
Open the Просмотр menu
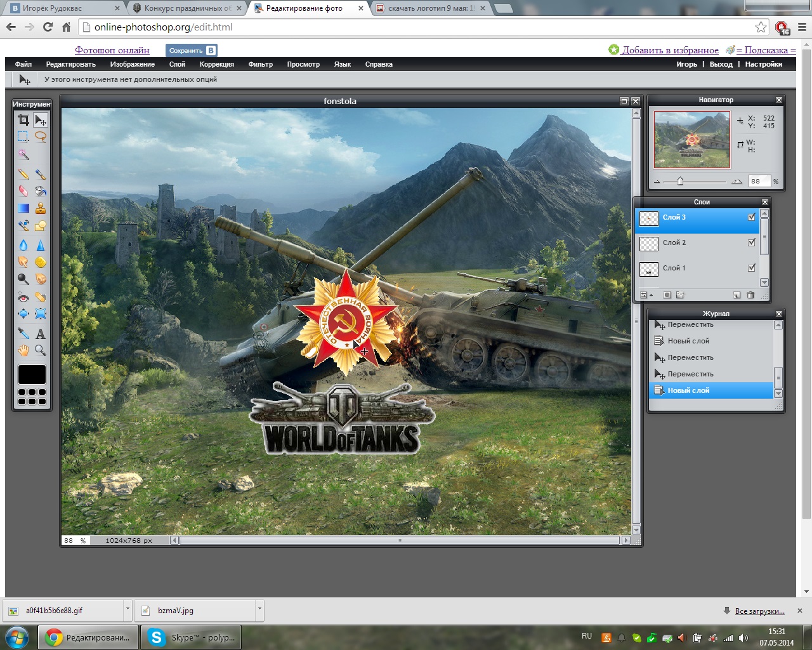point(303,64)
